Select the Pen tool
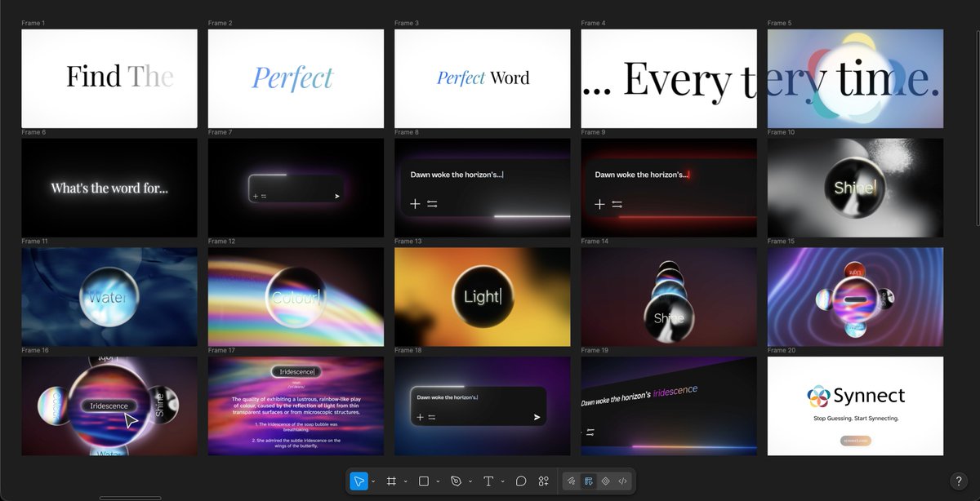 (x=457, y=481)
